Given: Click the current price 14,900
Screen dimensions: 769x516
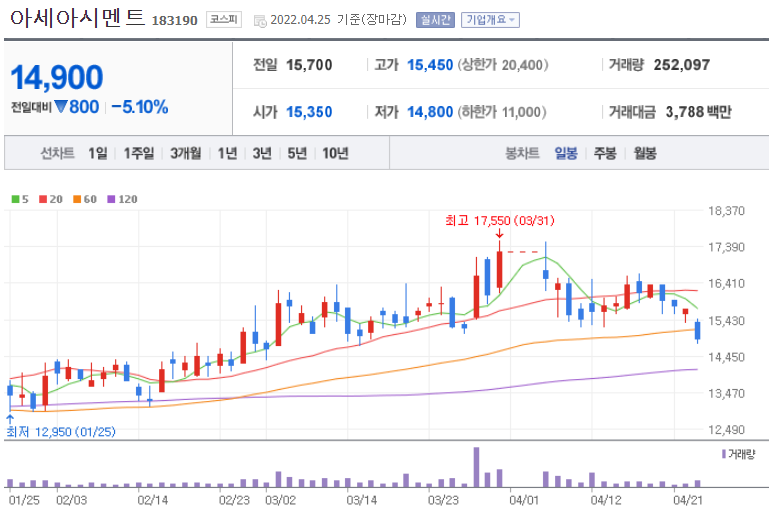Looking at the screenshot, I should 57,77.
